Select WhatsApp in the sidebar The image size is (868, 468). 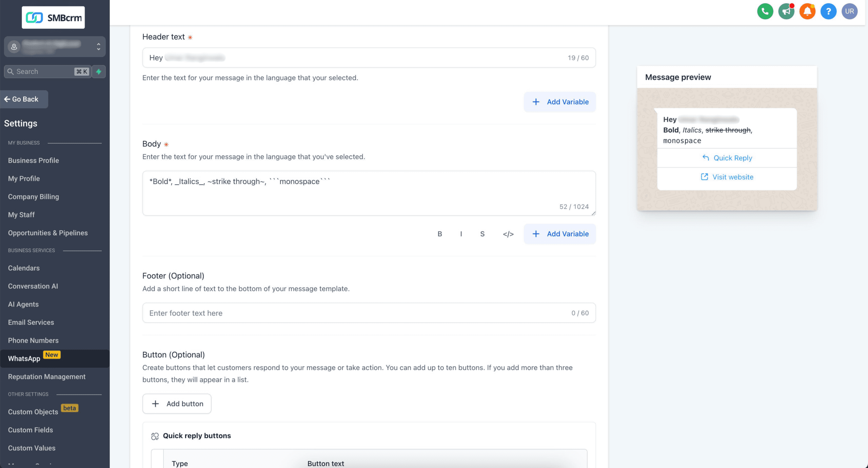[55, 359]
